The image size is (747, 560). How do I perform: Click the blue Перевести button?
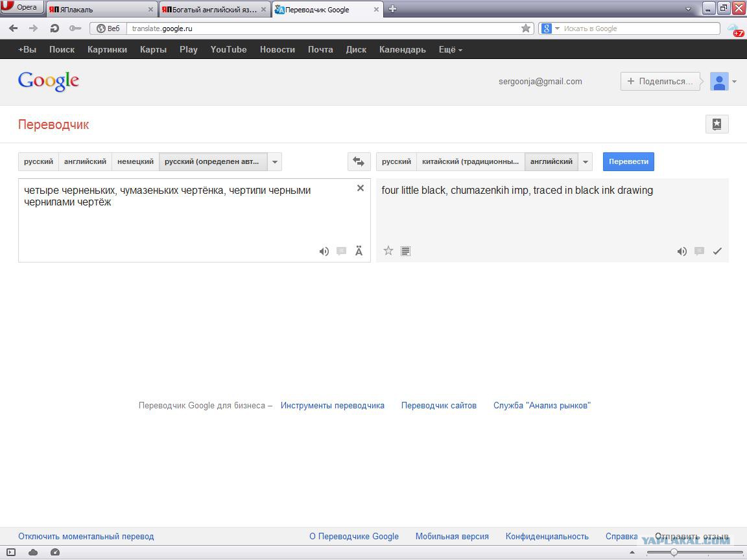628,161
